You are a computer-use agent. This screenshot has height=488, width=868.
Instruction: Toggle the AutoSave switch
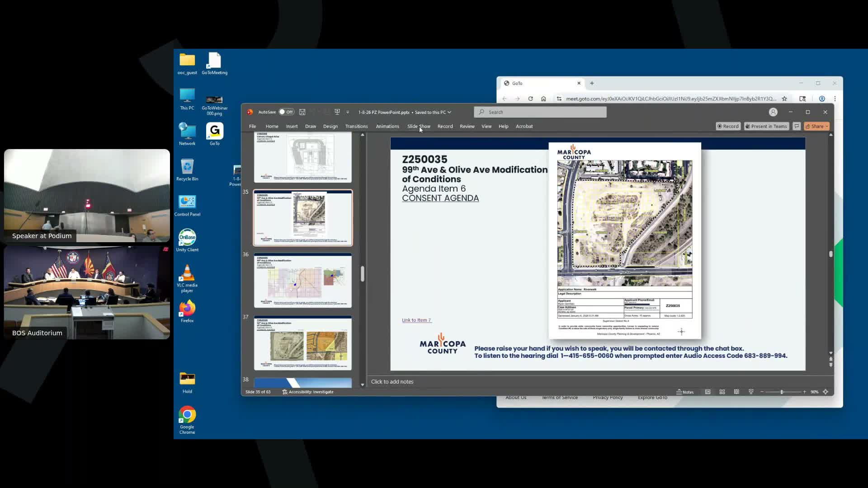click(x=286, y=112)
